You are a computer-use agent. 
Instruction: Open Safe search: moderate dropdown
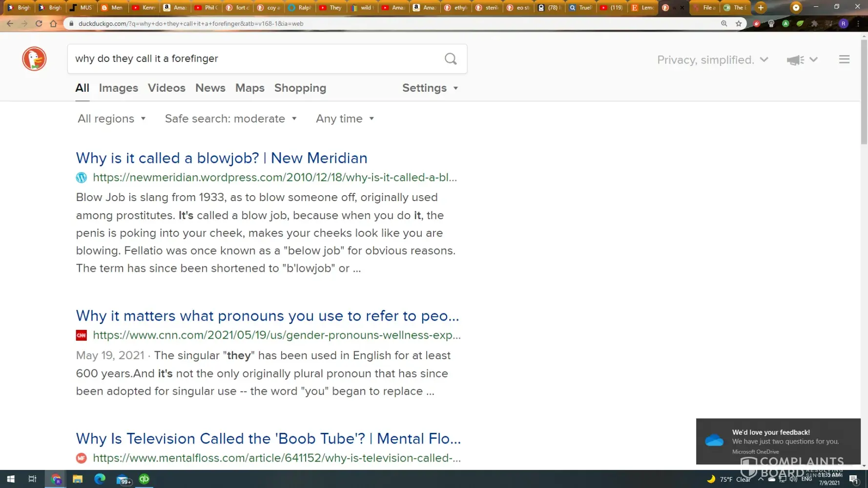pyautogui.click(x=230, y=119)
